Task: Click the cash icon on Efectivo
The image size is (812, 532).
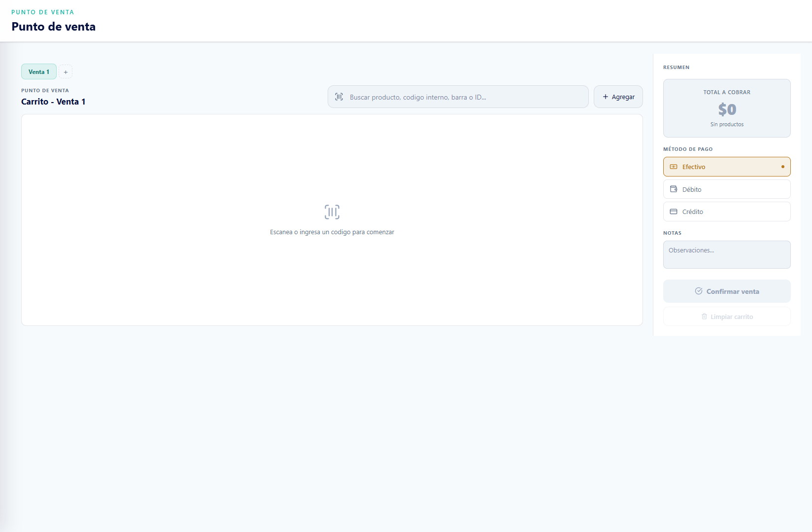Action: (x=674, y=167)
